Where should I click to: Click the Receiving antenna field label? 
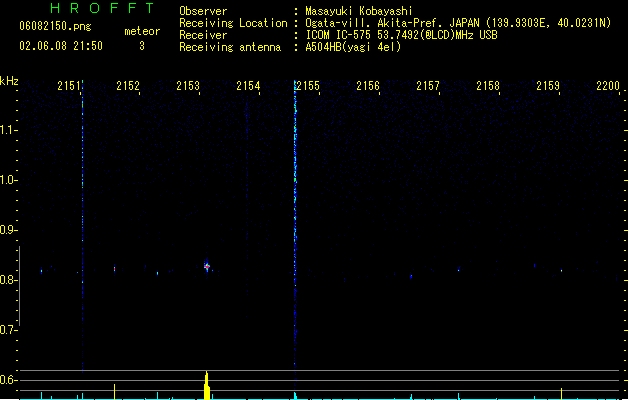point(230,47)
